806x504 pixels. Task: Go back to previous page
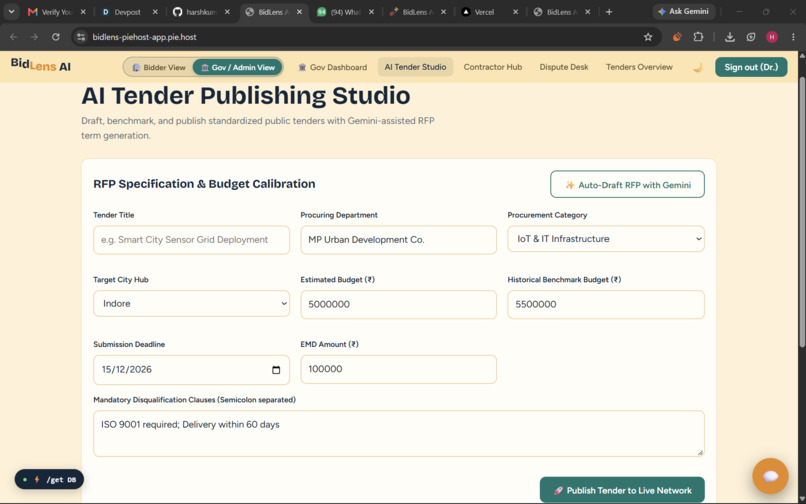click(13, 37)
